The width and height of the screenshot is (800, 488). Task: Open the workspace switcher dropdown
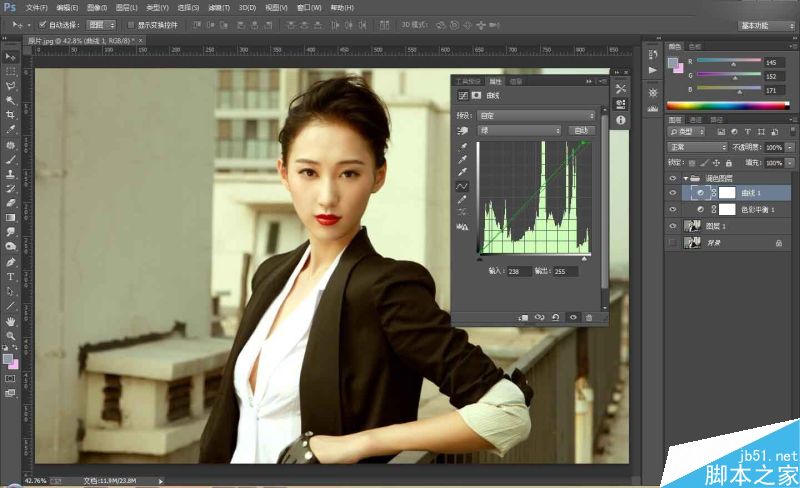click(767, 25)
